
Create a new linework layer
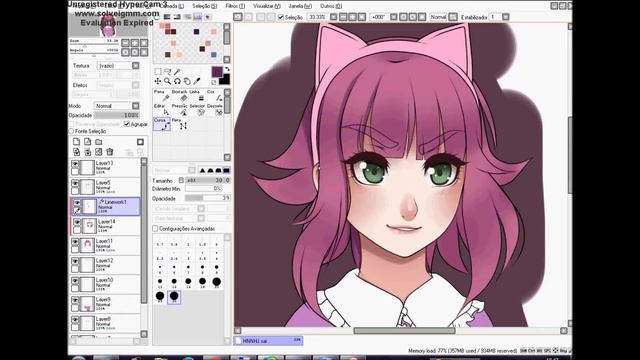(x=87, y=142)
